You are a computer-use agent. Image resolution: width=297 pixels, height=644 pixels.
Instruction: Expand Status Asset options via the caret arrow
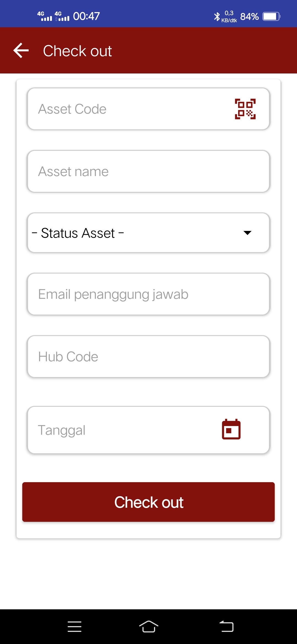point(248,233)
